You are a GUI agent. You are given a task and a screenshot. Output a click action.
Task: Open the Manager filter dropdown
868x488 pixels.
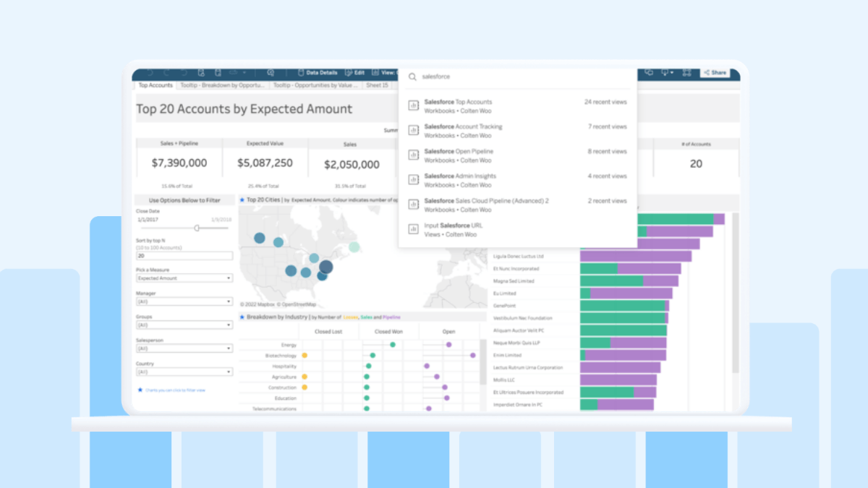click(184, 301)
